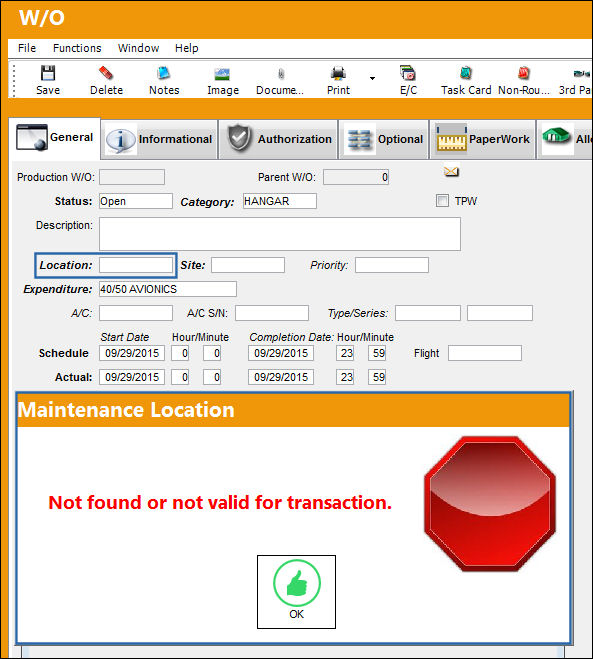Click the E/C toolbar icon

408,73
